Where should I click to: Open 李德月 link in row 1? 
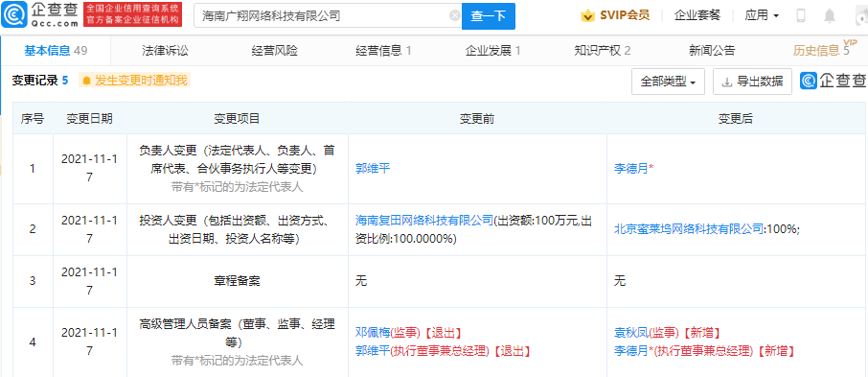pos(631,168)
